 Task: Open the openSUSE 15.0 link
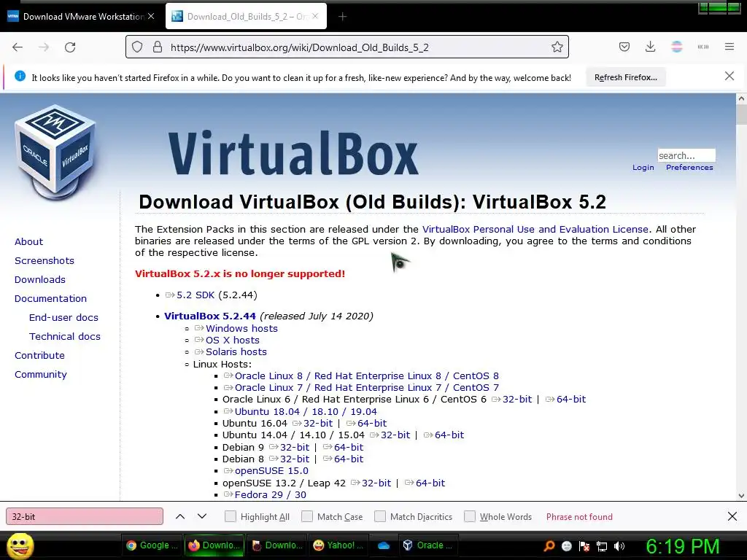pyautogui.click(x=271, y=471)
